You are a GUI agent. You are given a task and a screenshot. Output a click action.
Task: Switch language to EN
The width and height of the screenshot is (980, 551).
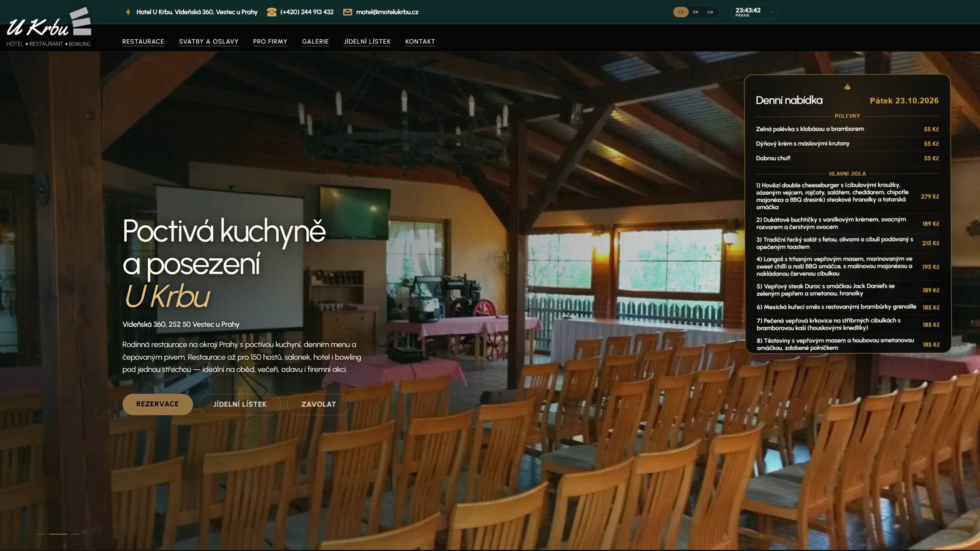[696, 12]
